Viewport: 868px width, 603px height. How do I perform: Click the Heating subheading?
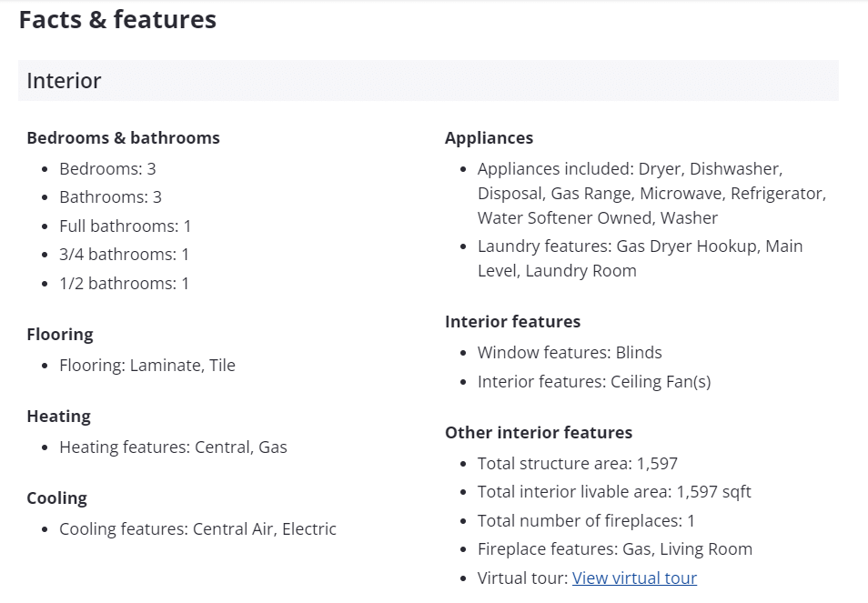click(x=58, y=417)
